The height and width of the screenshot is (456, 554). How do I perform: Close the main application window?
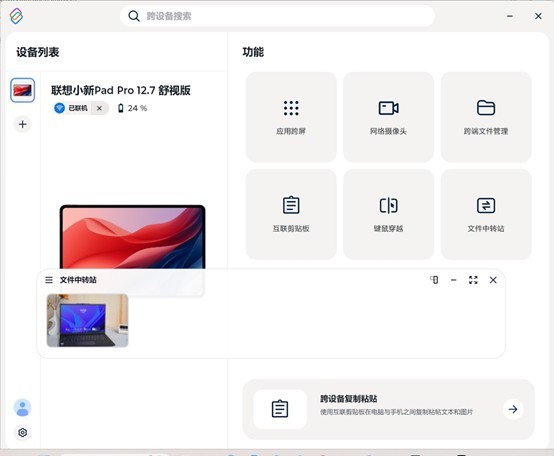(x=538, y=16)
